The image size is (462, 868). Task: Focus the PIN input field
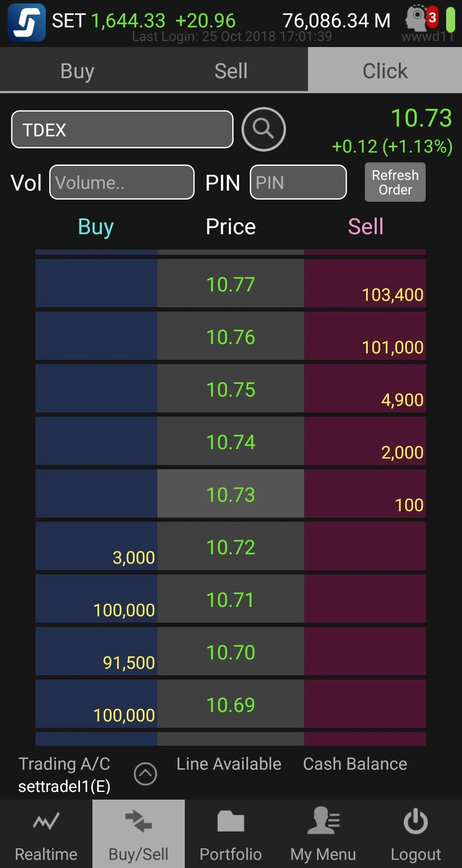click(298, 182)
